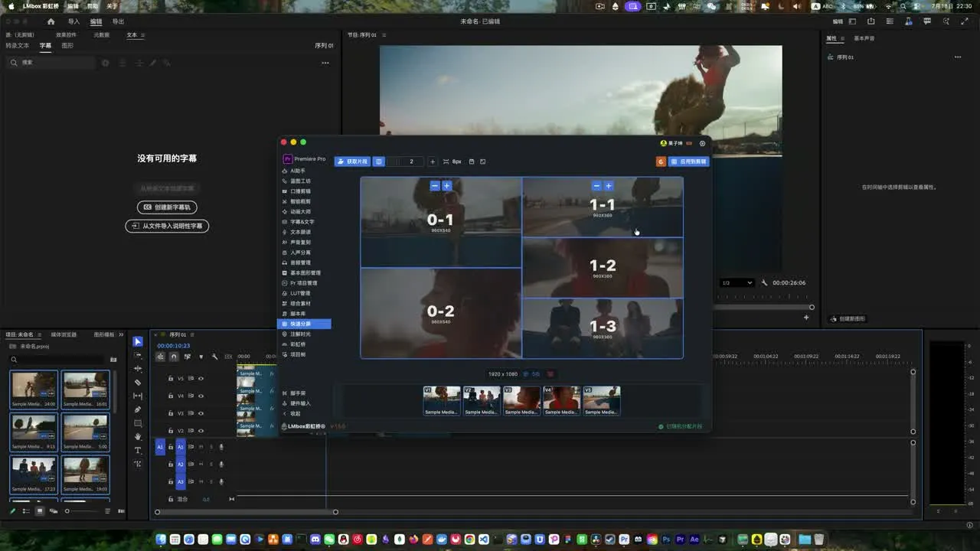
Task: Click the plus icon next to column count
Action: (x=432, y=161)
